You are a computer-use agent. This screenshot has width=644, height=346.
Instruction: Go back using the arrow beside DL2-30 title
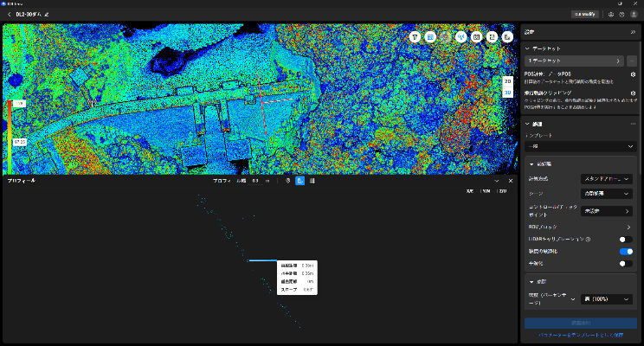pyautogui.click(x=9, y=15)
